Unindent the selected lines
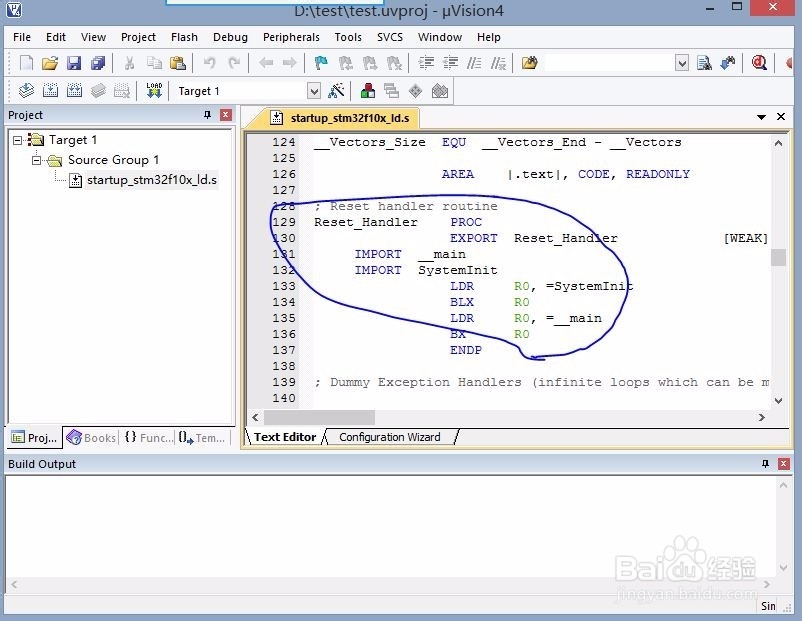The width and height of the screenshot is (802, 621). (450, 63)
